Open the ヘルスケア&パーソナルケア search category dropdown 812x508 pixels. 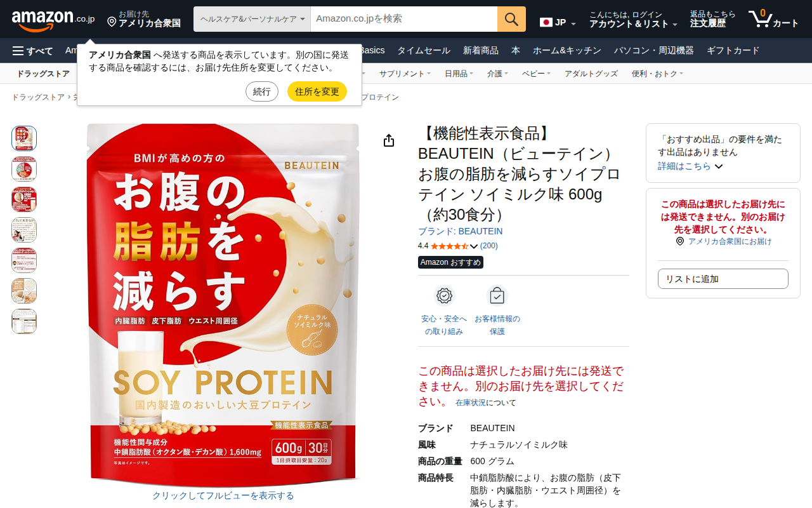[x=252, y=19]
